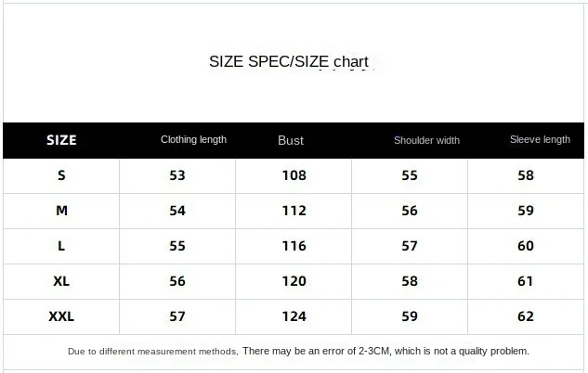Click the SIZE column header
This screenshot has width=588, height=373.
(61, 140)
